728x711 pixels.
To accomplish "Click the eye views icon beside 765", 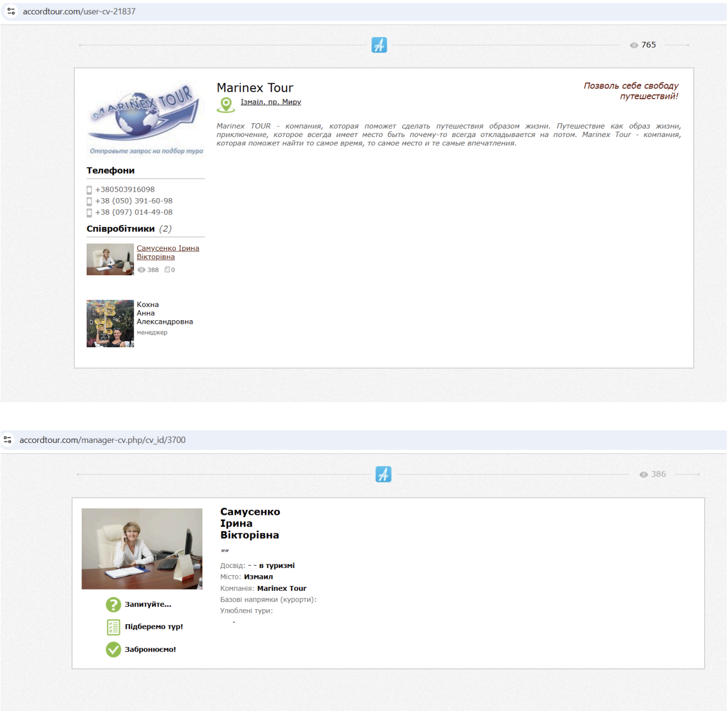I will tap(634, 45).
